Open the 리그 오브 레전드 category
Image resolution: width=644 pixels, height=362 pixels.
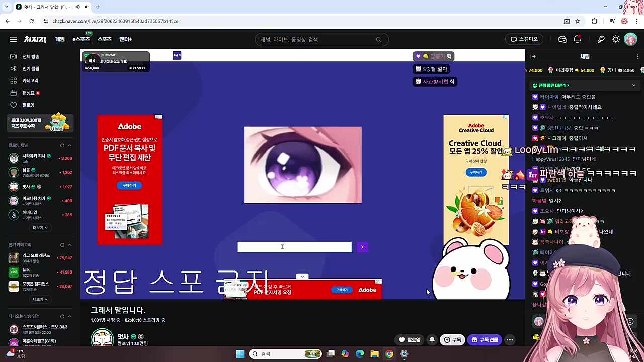(40, 258)
